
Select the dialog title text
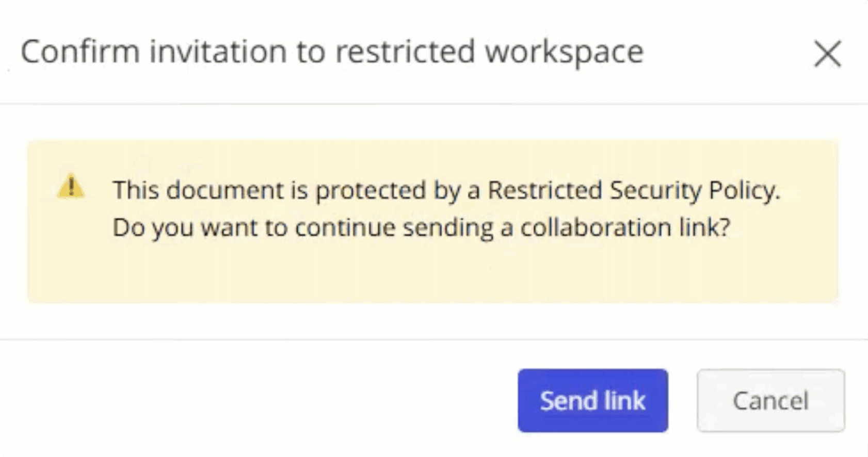pos(332,52)
